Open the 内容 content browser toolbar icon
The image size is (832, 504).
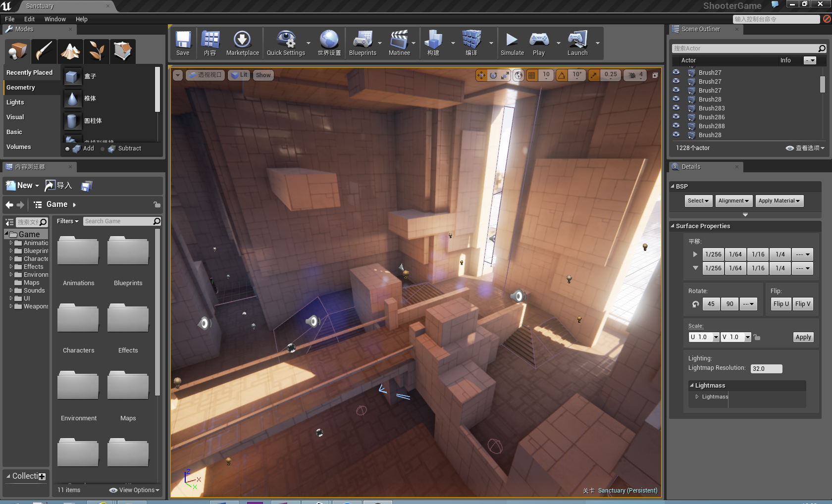pos(210,43)
